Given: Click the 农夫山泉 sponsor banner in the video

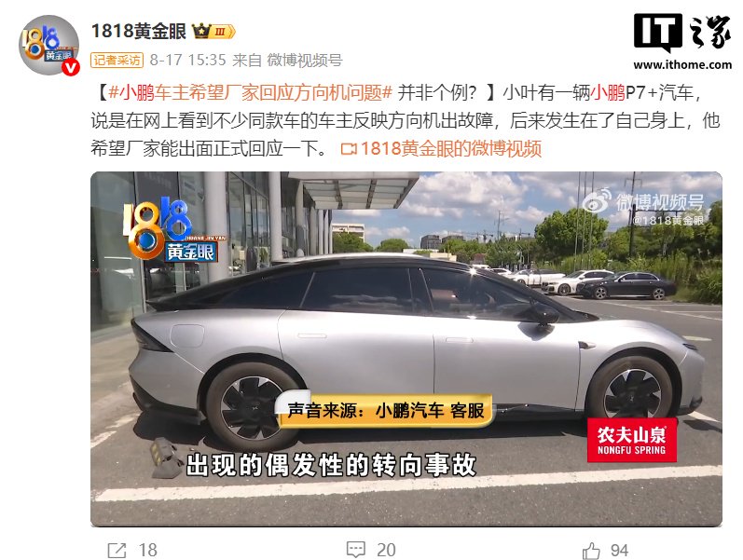Looking at the screenshot, I should (x=632, y=440).
